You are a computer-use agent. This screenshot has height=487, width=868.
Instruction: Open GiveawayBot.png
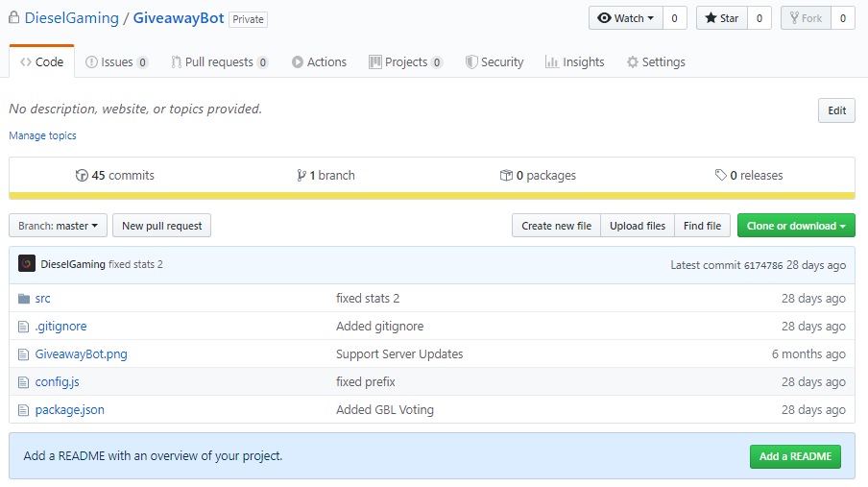click(81, 354)
